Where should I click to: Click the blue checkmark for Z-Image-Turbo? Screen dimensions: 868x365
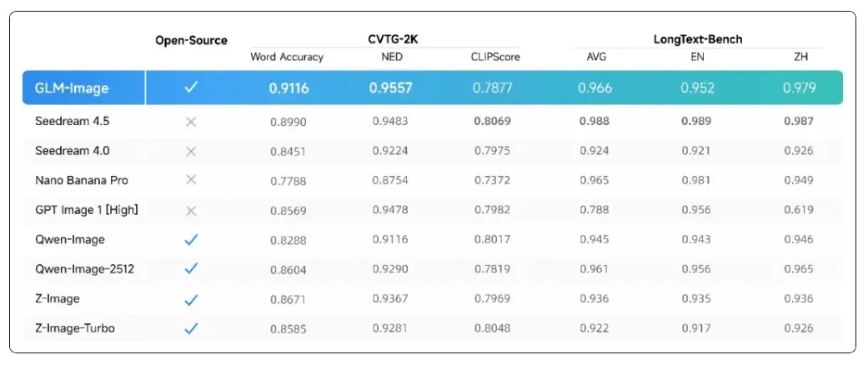click(x=191, y=328)
